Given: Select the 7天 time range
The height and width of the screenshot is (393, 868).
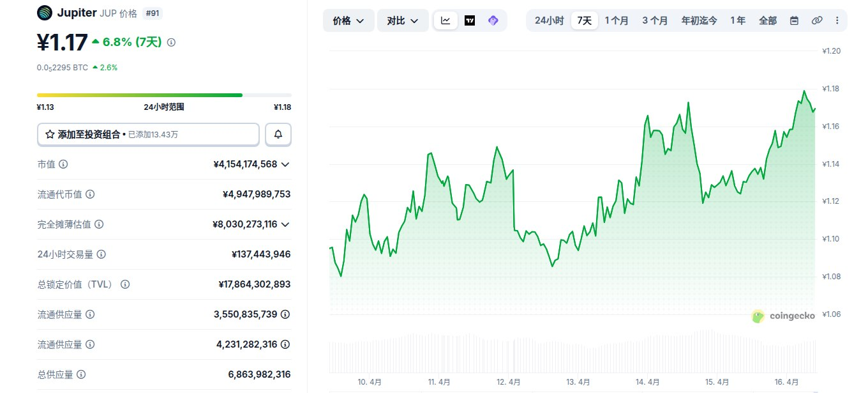Looking at the screenshot, I should pyautogui.click(x=585, y=20).
